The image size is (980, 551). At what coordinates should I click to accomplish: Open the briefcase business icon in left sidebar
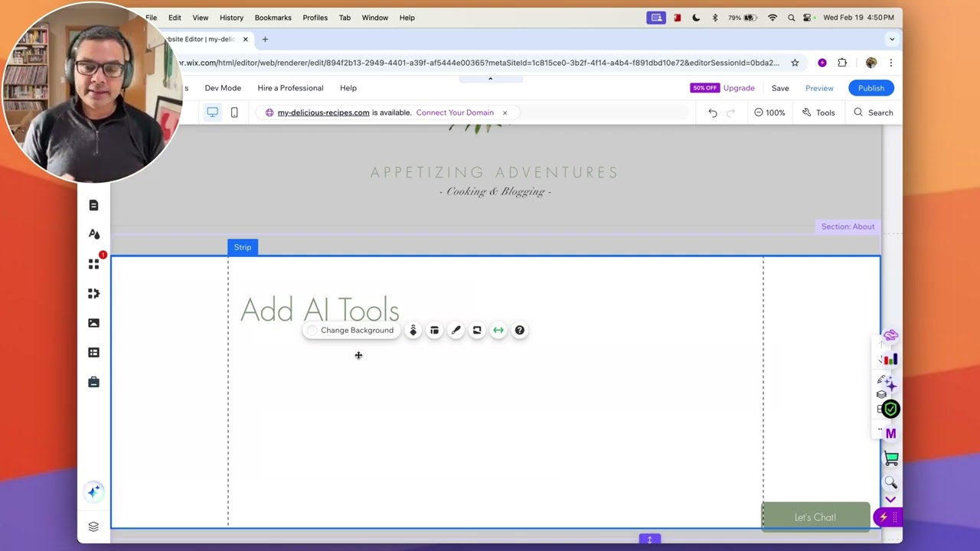point(93,382)
